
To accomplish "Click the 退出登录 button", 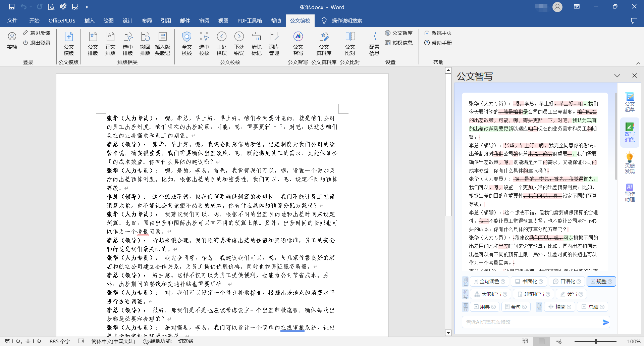I will tap(37, 43).
